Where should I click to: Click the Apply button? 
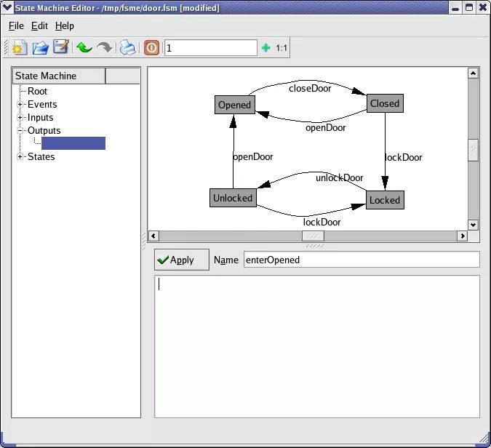182,260
